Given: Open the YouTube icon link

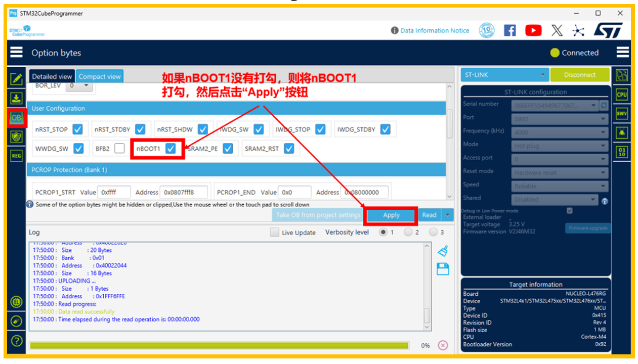Looking at the screenshot, I should tap(533, 30).
